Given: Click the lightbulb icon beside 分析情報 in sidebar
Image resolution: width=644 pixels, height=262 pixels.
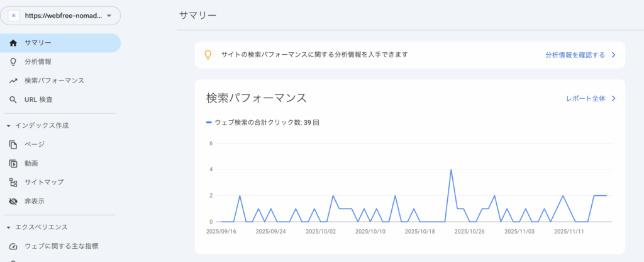Looking at the screenshot, I should 13,62.
